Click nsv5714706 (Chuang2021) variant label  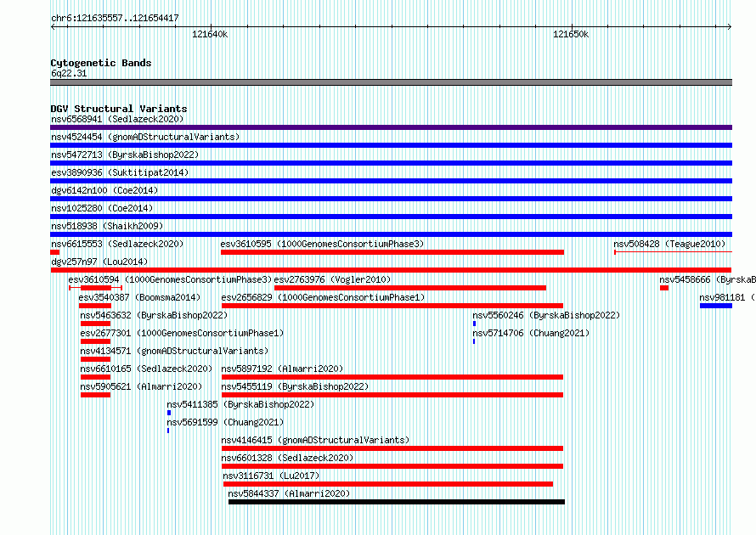point(531,333)
